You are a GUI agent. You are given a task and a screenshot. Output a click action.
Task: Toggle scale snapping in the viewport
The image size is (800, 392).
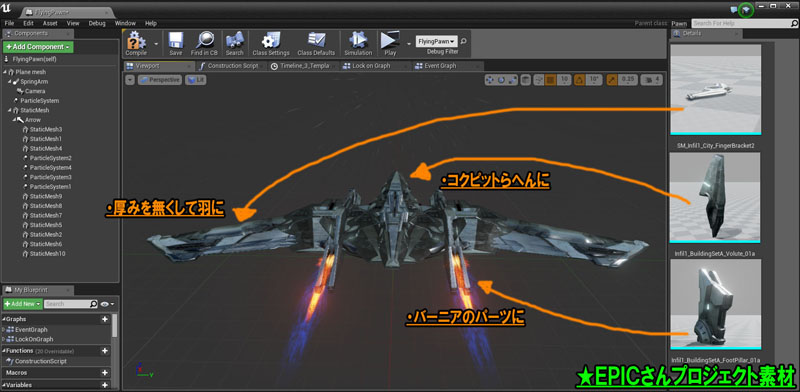pyautogui.click(x=612, y=80)
